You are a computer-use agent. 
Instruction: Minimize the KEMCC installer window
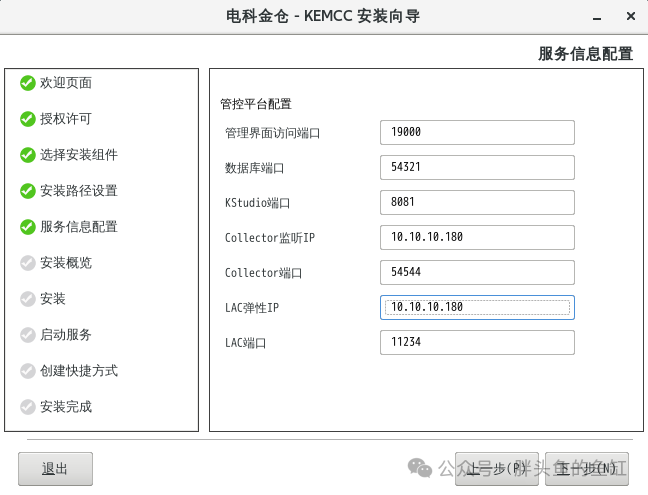coord(597,17)
